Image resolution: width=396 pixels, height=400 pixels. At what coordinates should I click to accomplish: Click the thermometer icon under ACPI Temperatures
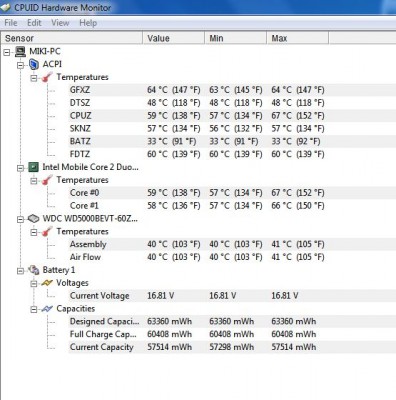[47, 77]
